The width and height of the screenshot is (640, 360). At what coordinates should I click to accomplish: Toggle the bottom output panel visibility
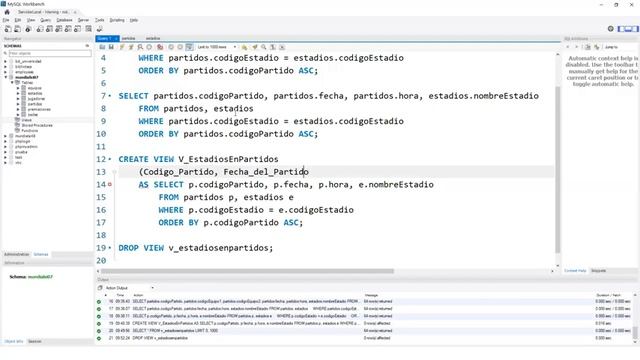click(x=628, y=29)
